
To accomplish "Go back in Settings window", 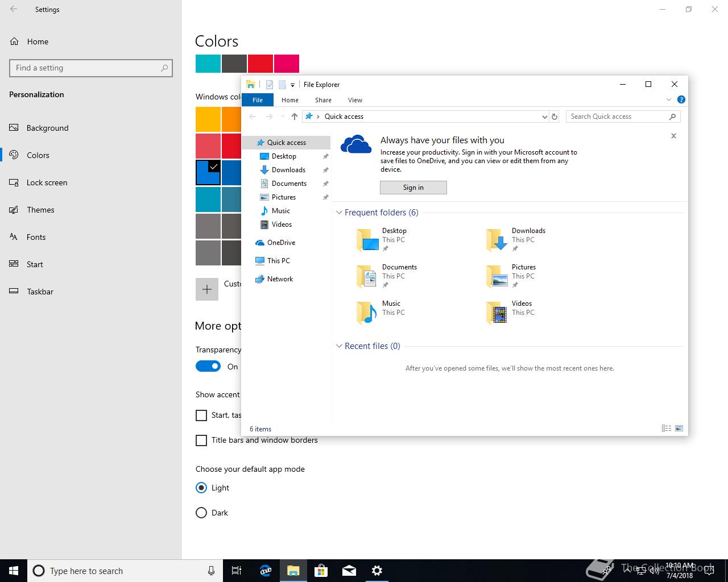I will [x=14, y=9].
